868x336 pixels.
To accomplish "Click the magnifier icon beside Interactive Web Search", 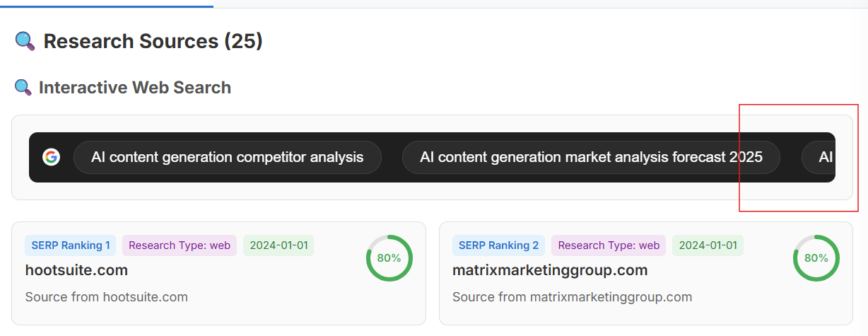I will [x=23, y=88].
